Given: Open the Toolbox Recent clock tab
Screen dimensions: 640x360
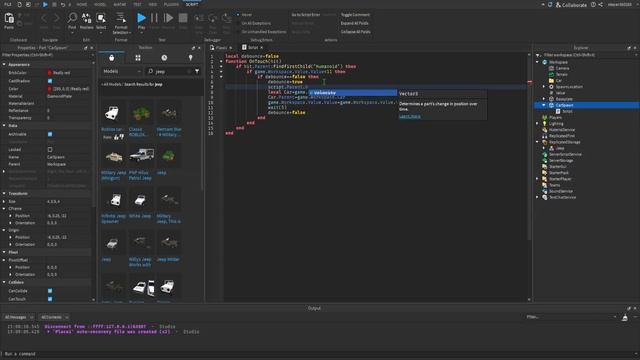Looking at the screenshot, I should coord(164,58).
